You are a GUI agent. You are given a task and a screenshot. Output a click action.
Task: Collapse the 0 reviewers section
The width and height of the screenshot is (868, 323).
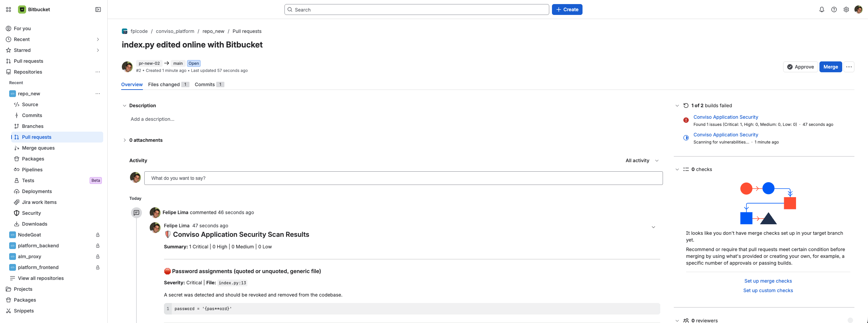677,321
